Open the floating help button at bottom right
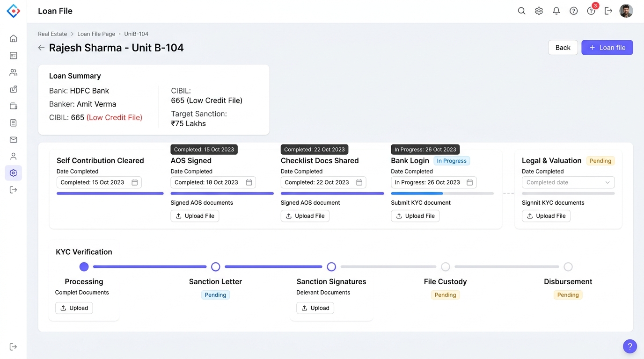The image size is (644, 359). click(x=630, y=346)
